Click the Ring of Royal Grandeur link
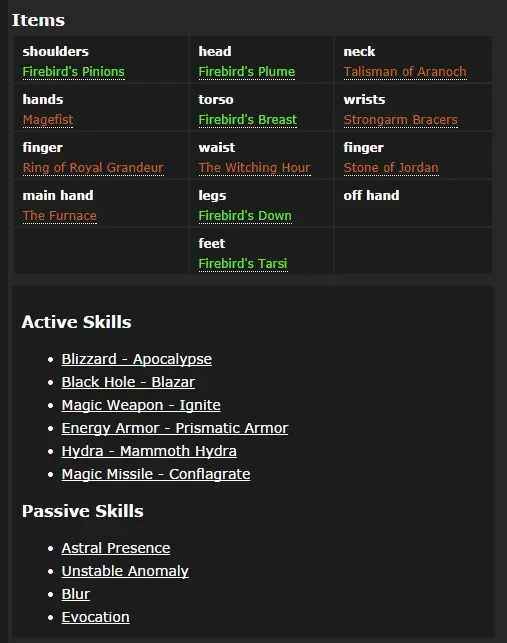The image size is (507, 643). point(93,168)
